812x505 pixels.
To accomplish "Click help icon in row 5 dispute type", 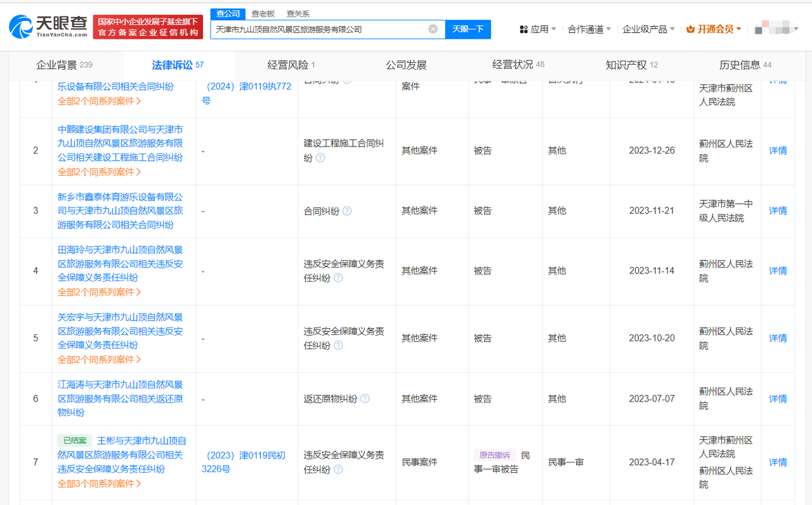I will pos(339,346).
